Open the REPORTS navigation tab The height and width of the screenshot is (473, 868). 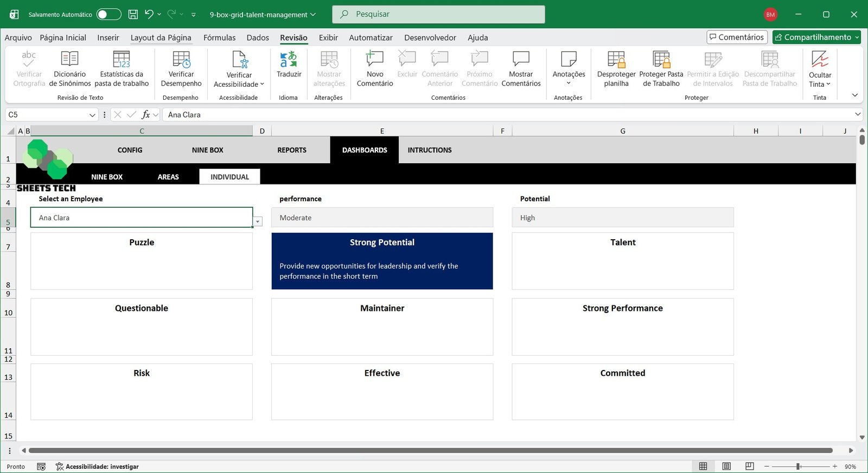(292, 150)
